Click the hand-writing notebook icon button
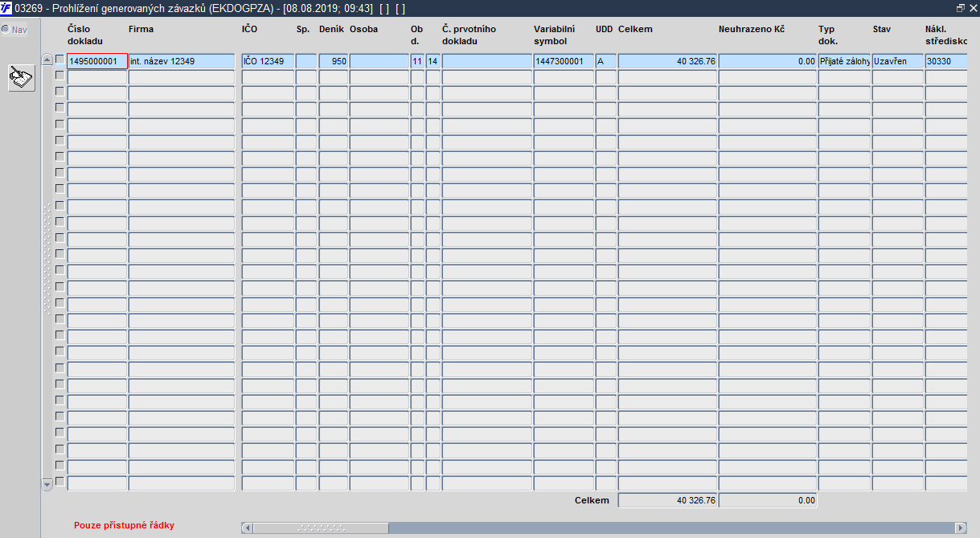Viewport: 980px width, 538px height. [x=22, y=78]
